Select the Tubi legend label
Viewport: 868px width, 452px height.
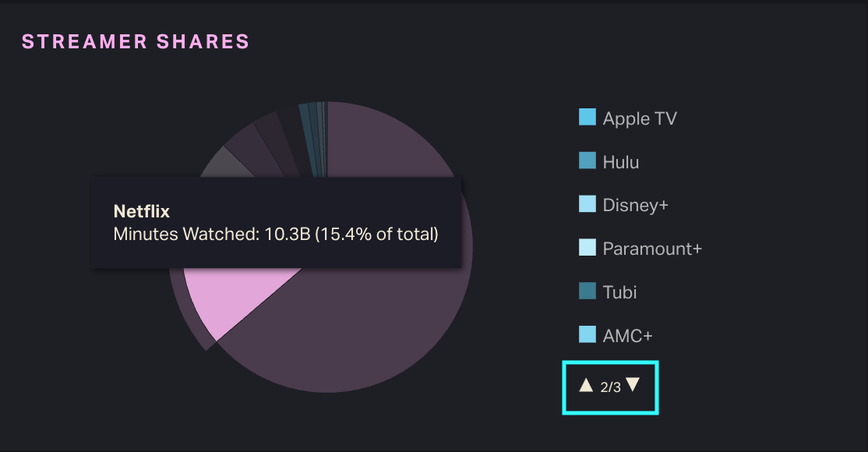(619, 292)
